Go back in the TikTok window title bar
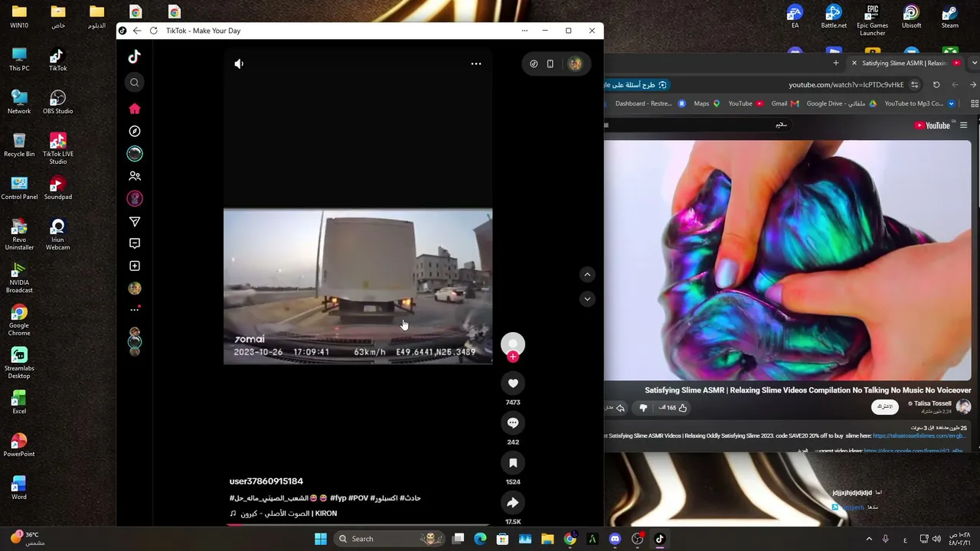Screen dimensions: 980x551 137,31
